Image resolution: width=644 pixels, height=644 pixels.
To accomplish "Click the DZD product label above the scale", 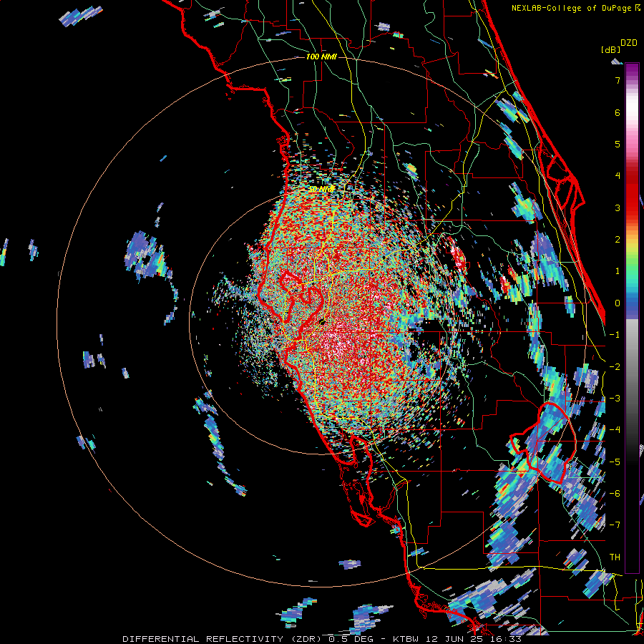I will (629, 43).
